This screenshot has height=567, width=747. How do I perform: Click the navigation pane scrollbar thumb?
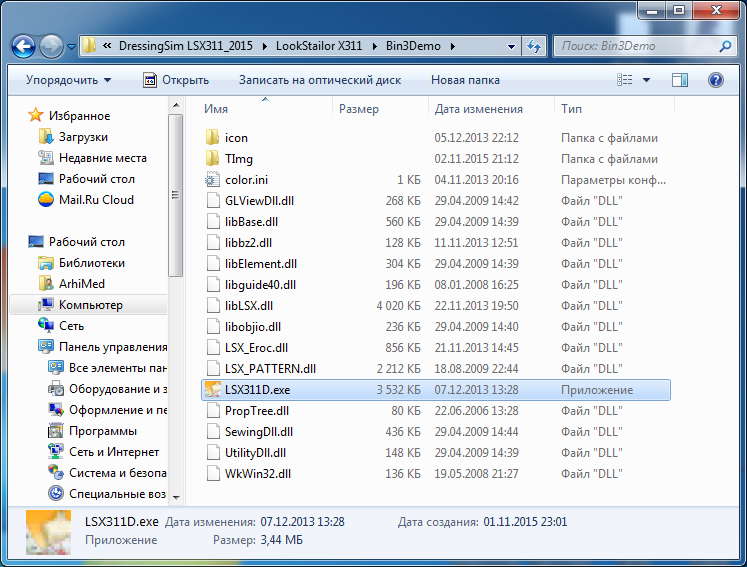[176, 195]
